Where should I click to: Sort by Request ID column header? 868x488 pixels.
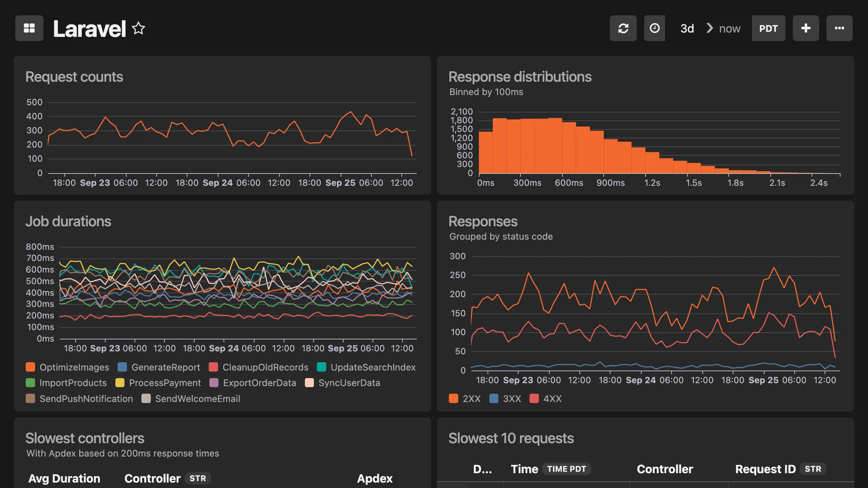point(765,469)
